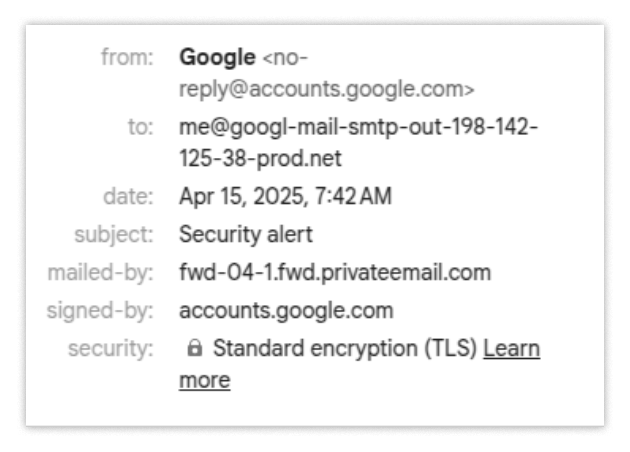Click the "mailed-by:" field label
The image size is (630, 452).
pos(102,273)
